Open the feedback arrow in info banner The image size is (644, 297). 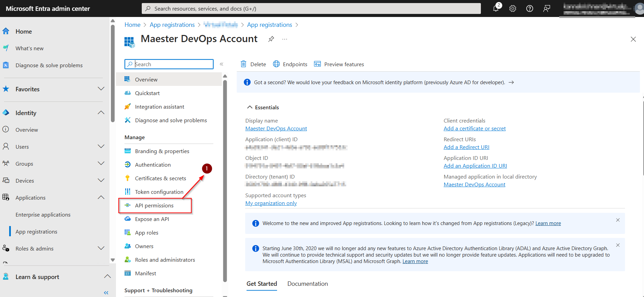[x=511, y=82]
